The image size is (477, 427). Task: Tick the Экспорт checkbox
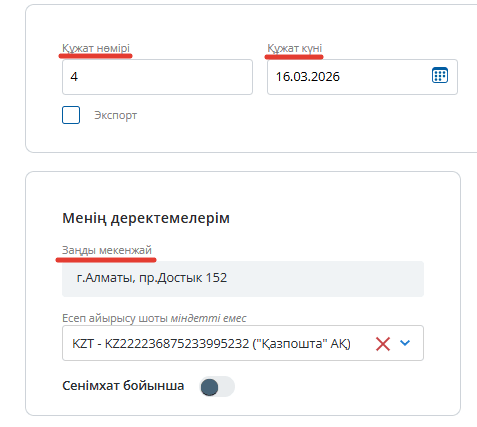(71, 115)
